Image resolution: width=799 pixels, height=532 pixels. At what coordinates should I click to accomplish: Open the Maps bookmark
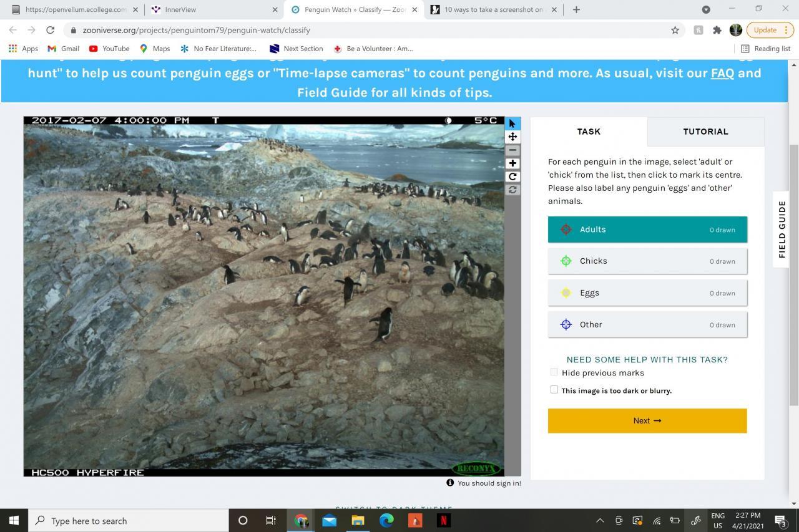[154, 49]
